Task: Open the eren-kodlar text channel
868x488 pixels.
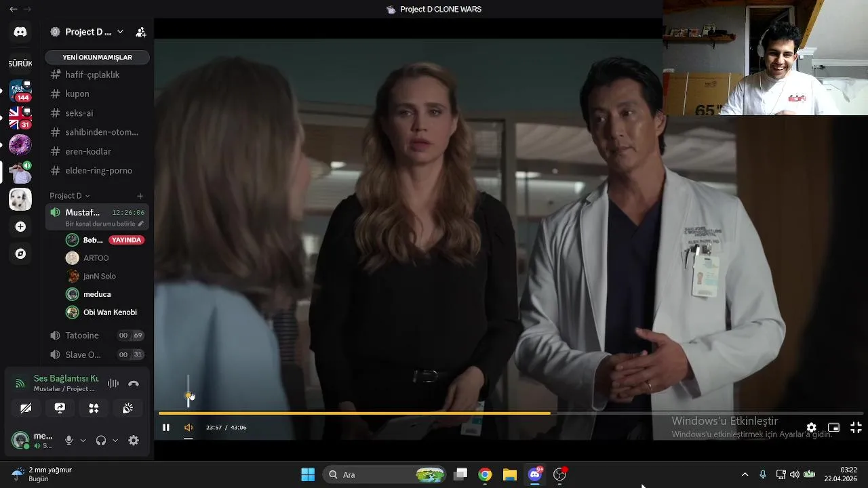Action: pyautogui.click(x=98, y=151)
